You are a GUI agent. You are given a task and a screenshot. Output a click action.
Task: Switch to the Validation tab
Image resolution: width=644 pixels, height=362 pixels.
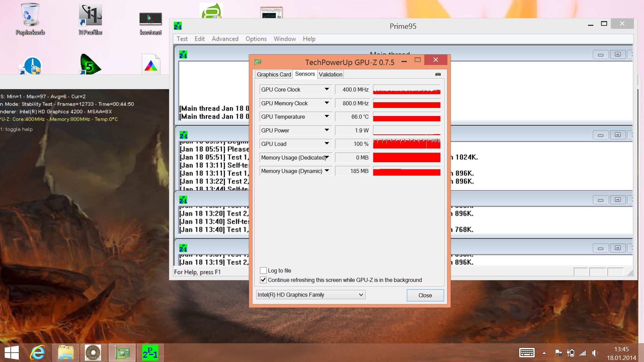(330, 74)
